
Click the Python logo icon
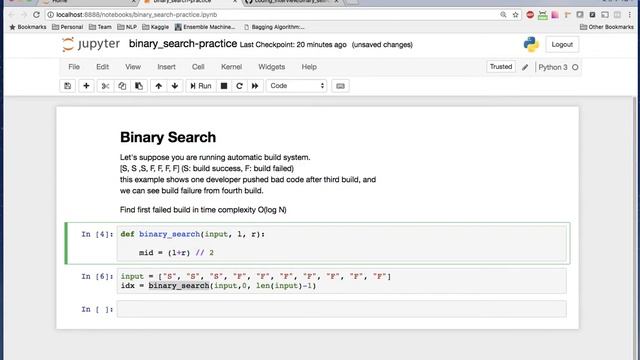tap(531, 44)
